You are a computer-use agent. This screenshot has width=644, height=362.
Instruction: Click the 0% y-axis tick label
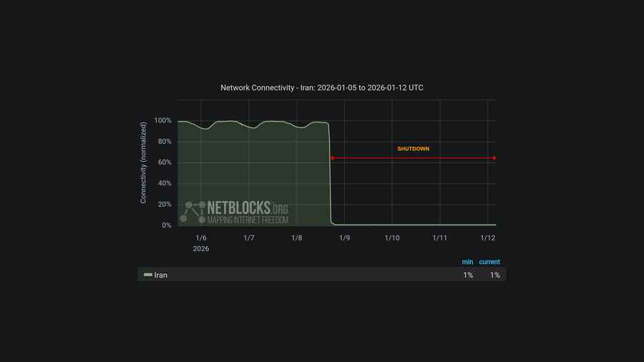tap(166, 225)
